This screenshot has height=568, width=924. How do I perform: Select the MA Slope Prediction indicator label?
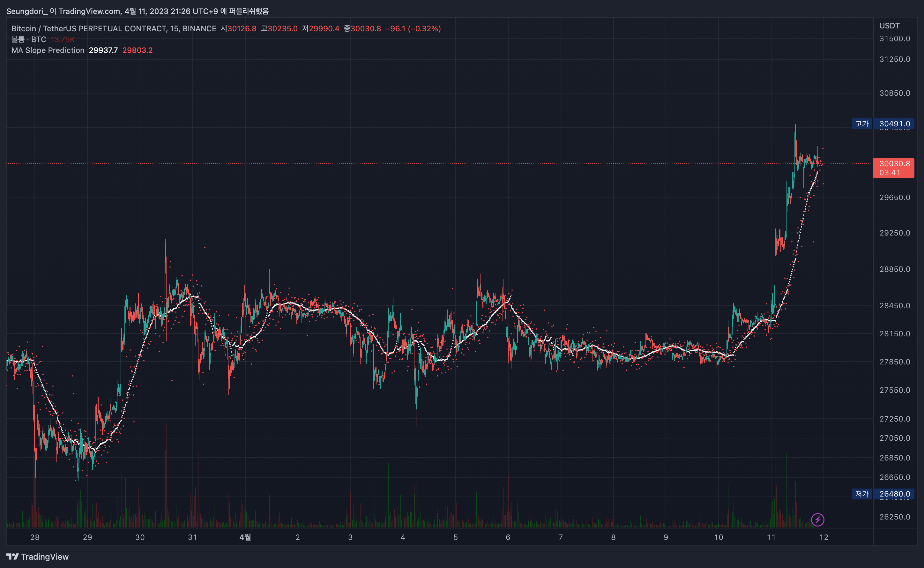pos(48,50)
